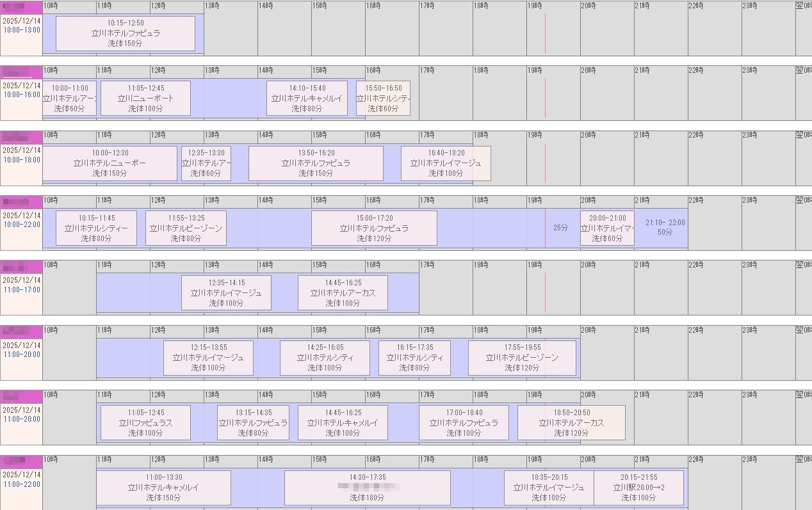
Task: Select the 15:00-17:20 洗体120分 booking
Action: (374, 228)
